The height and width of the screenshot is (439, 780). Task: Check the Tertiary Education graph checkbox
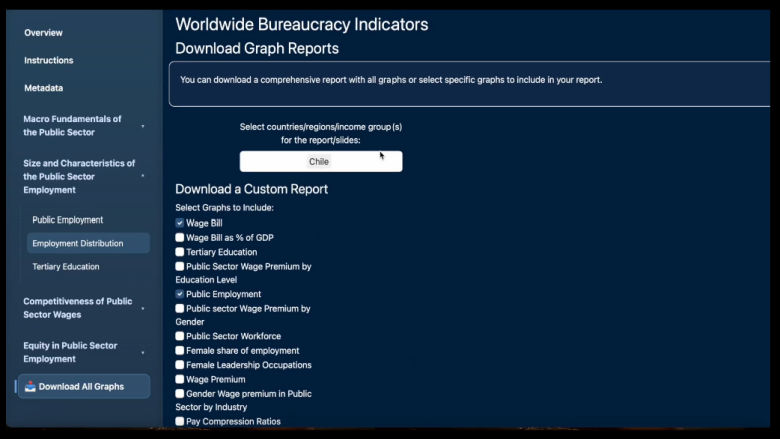[180, 252]
